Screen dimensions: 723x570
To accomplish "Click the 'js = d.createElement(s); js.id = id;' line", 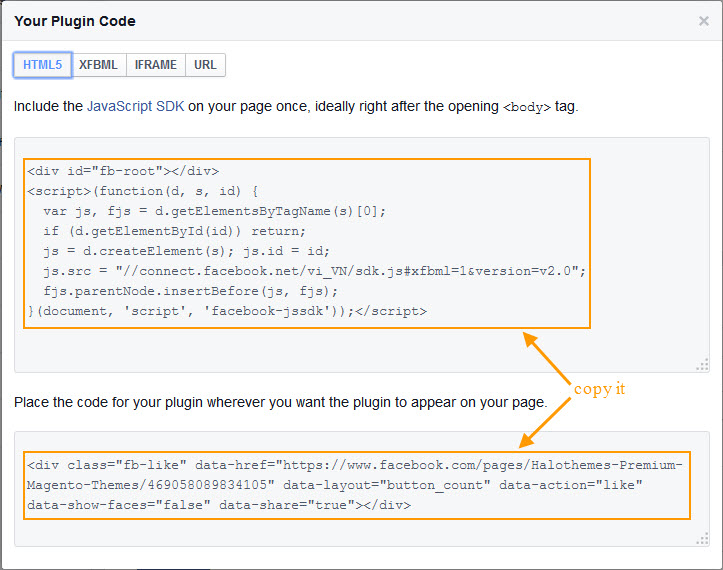I will (x=186, y=251).
